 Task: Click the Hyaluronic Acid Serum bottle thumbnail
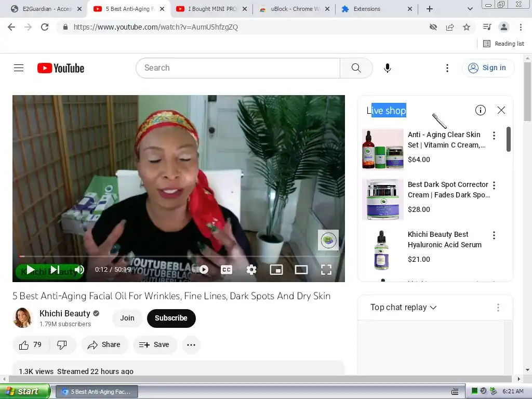383,250
